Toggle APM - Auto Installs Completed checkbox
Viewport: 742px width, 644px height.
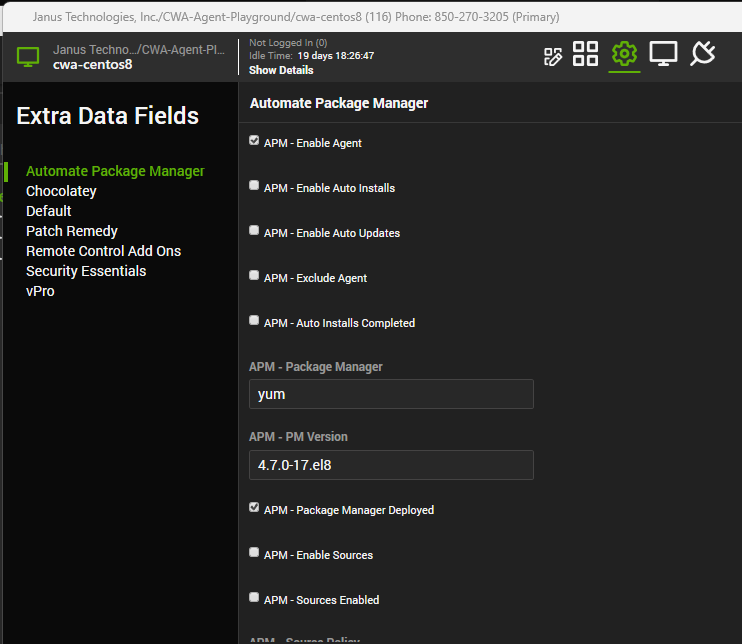[x=254, y=321]
